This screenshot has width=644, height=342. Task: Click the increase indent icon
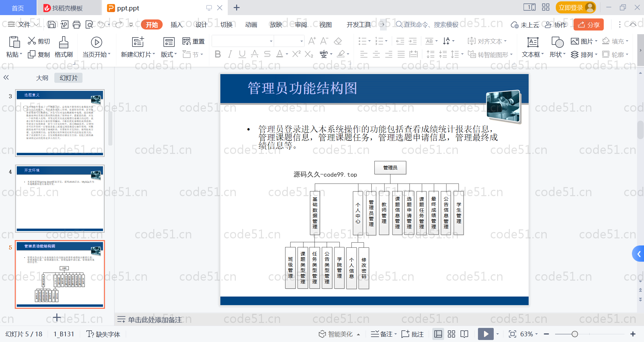pos(413,41)
